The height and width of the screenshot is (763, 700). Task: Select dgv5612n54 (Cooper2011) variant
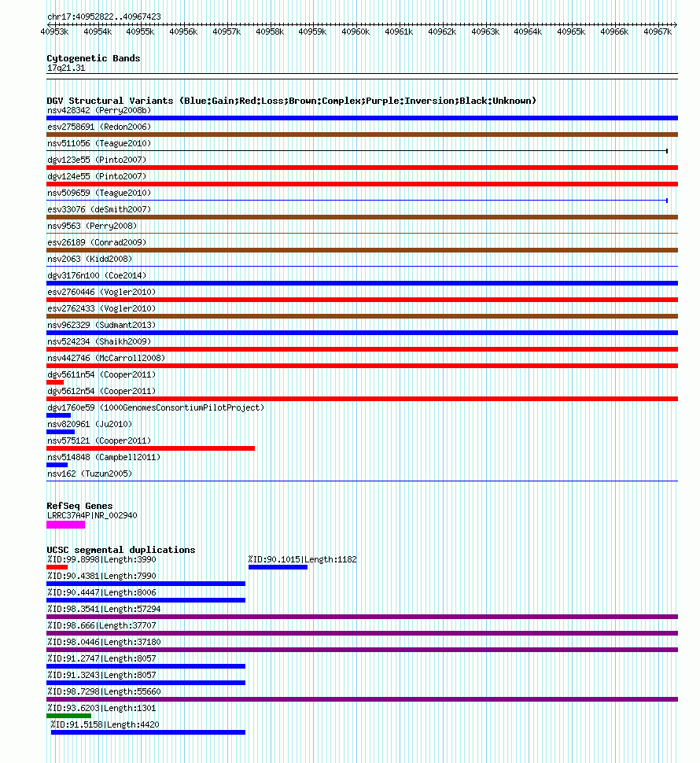(101, 392)
